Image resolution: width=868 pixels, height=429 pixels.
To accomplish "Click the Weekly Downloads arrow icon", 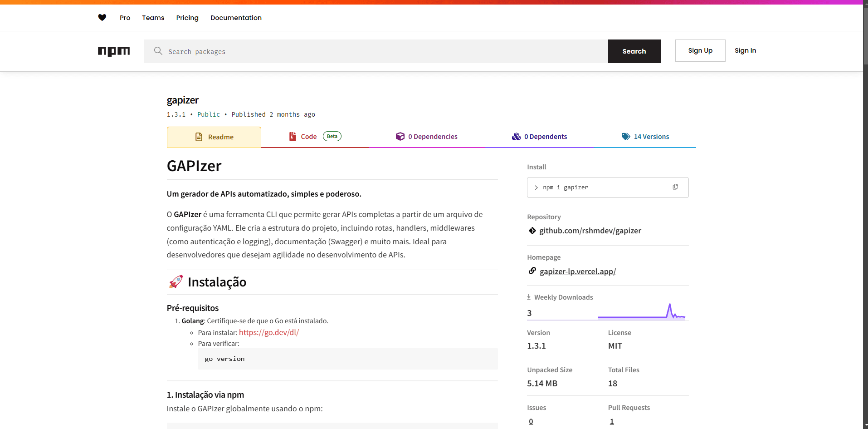I will (x=529, y=297).
